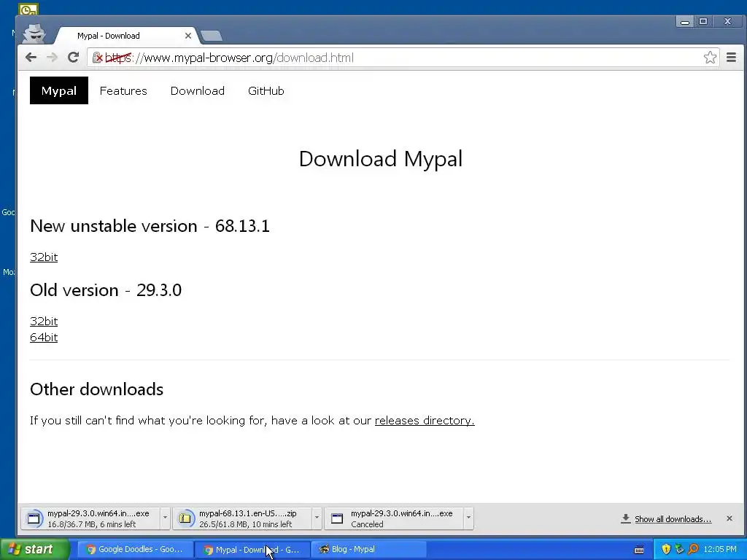Expand options for the canceled exe download
Screen dimensions: 747x560
[x=468, y=518]
